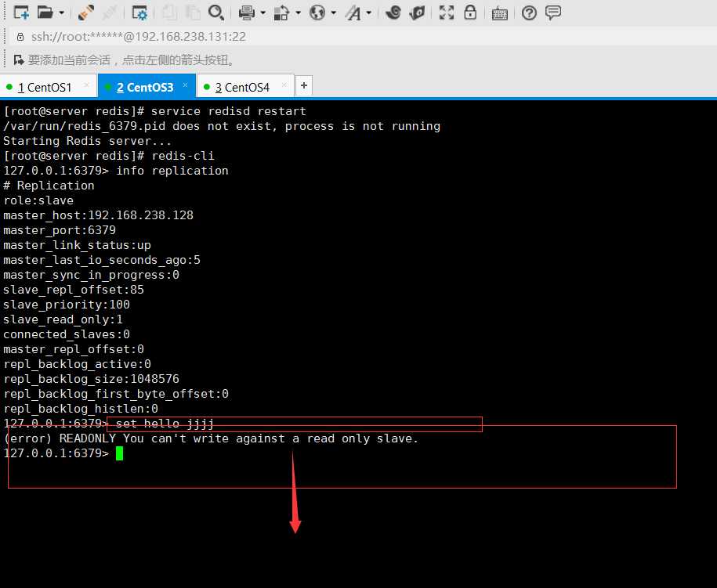
Task: Click the 'master_host:192.168.238.128' line
Action: (x=98, y=215)
